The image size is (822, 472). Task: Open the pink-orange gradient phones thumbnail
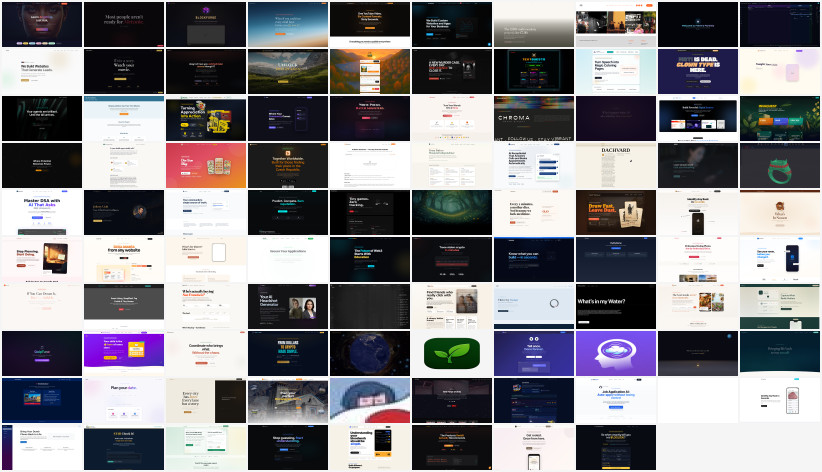coord(206,166)
